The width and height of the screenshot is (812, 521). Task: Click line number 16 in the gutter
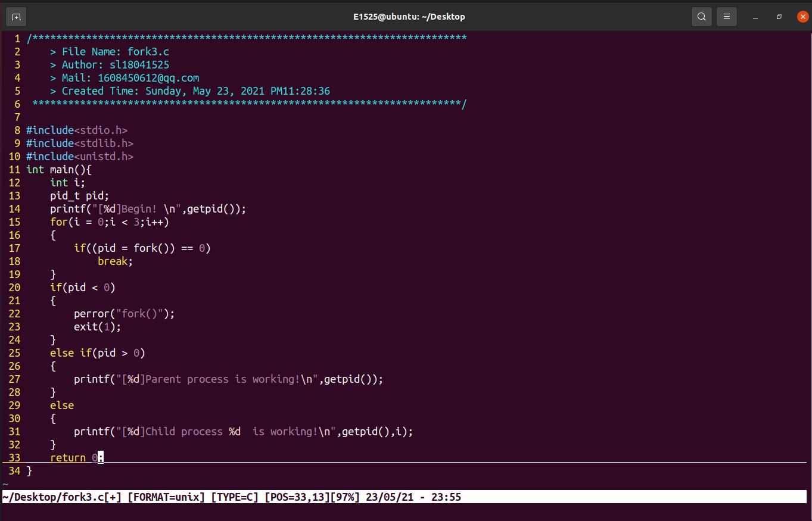pos(14,235)
